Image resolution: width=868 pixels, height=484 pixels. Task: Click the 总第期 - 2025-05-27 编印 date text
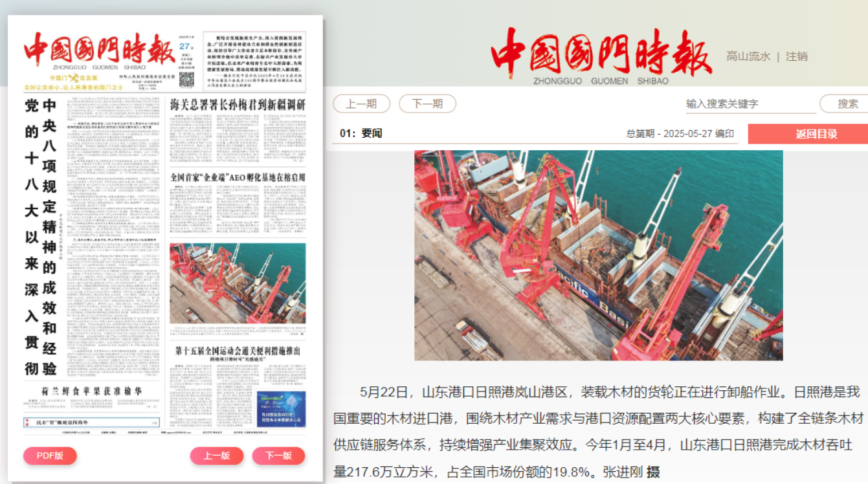point(680,134)
